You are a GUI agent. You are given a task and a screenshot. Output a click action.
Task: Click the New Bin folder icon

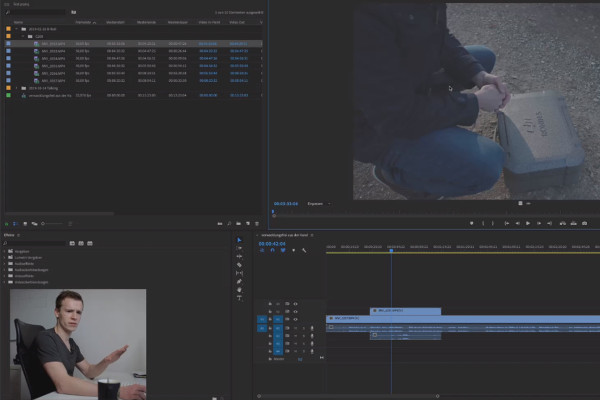click(238, 224)
